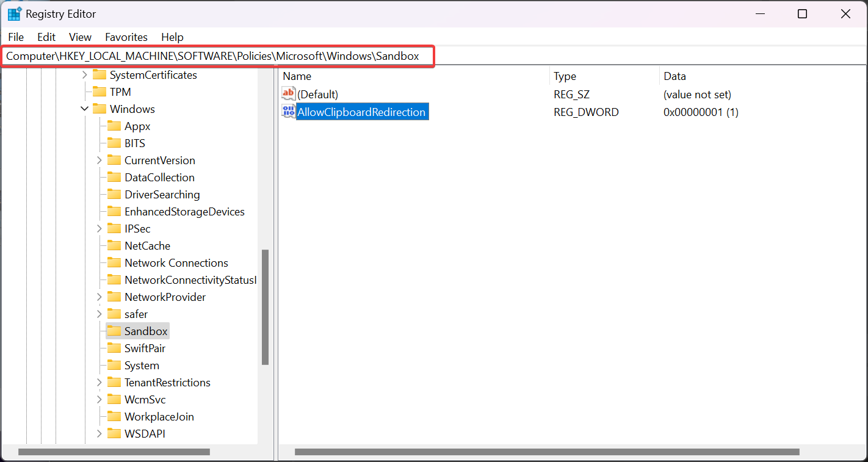Click the 0x00000001 (1) data cell

click(x=701, y=112)
